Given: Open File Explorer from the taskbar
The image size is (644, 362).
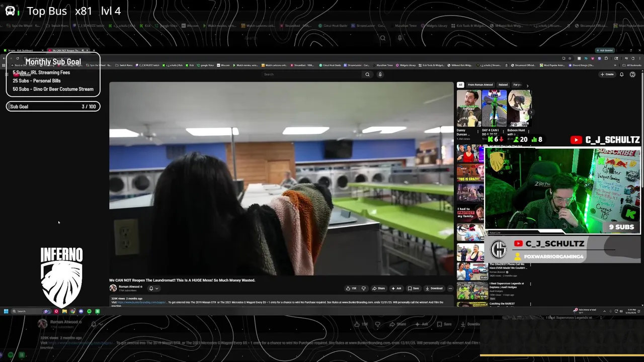Looking at the screenshot, I should pos(64,311).
